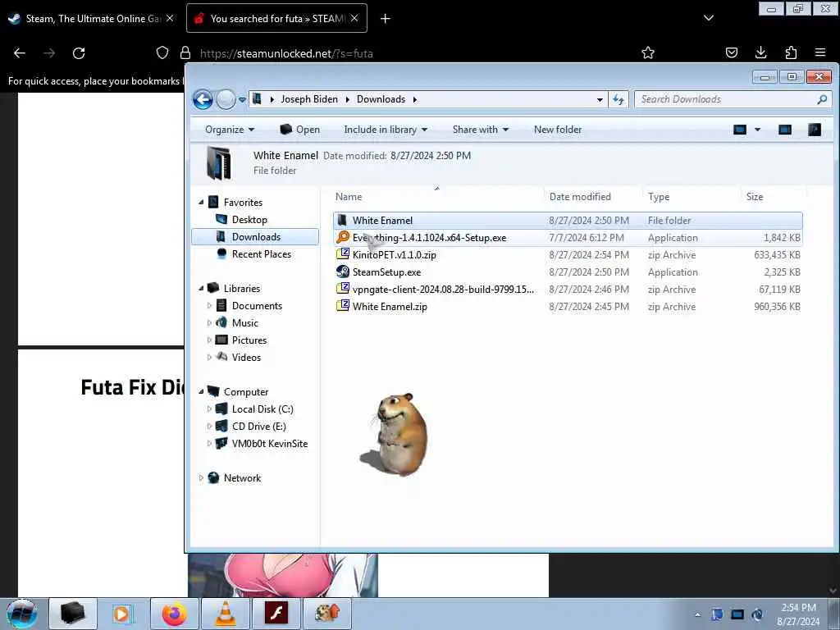Viewport: 840px width, 630px height.
Task: Select Downloads in the navigation pane
Action: (255, 237)
